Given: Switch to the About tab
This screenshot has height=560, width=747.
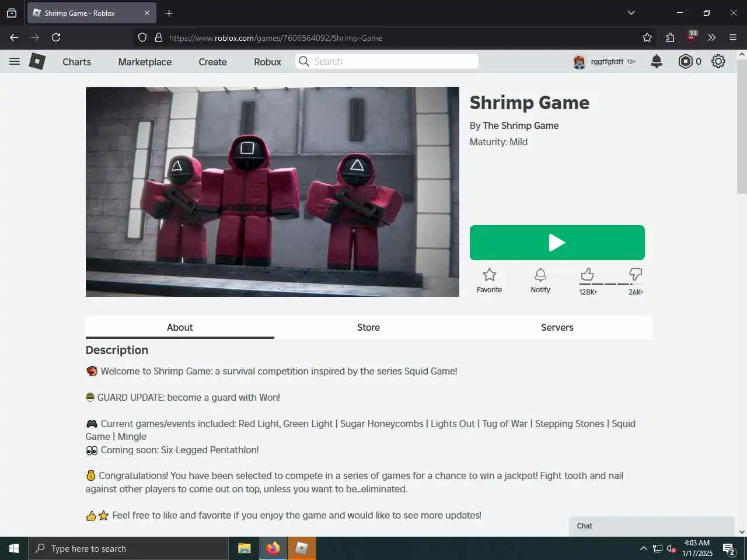Looking at the screenshot, I should point(180,327).
